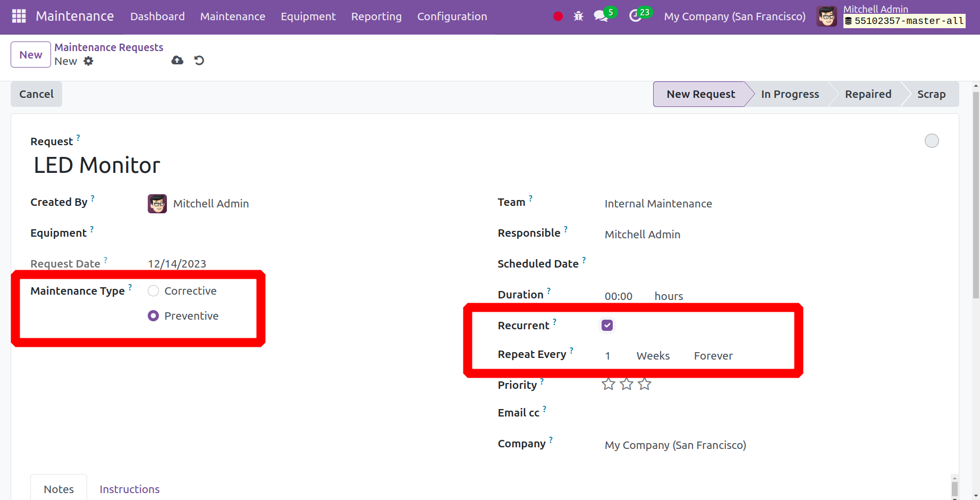Open the Reporting menu
980x500 pixels.
pos(376,16)
